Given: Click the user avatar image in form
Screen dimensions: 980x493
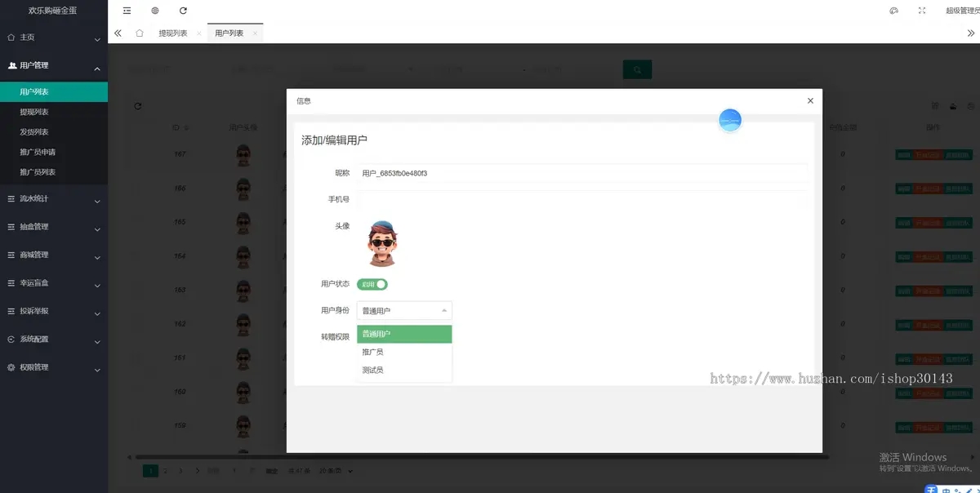Looking at the screenshot, I should point(381,243).
